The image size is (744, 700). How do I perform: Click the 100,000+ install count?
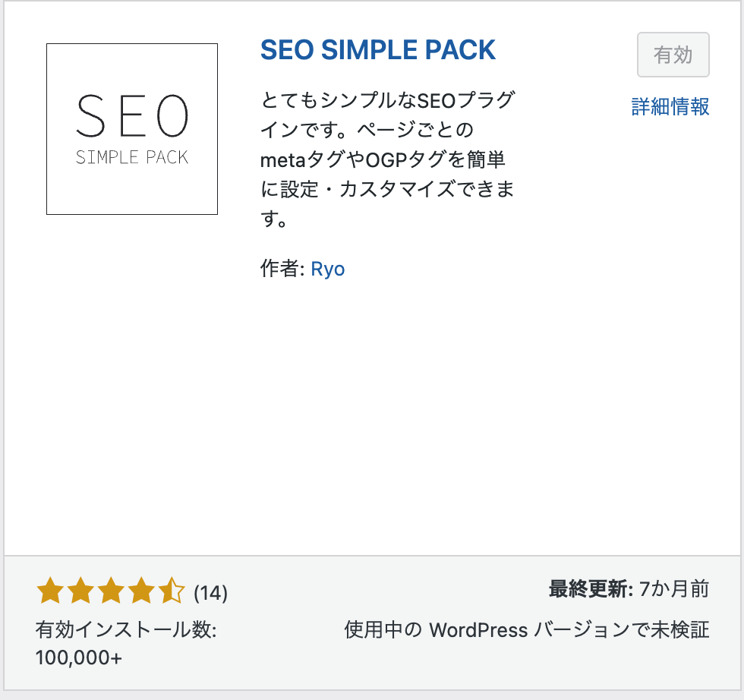(79, 658)
